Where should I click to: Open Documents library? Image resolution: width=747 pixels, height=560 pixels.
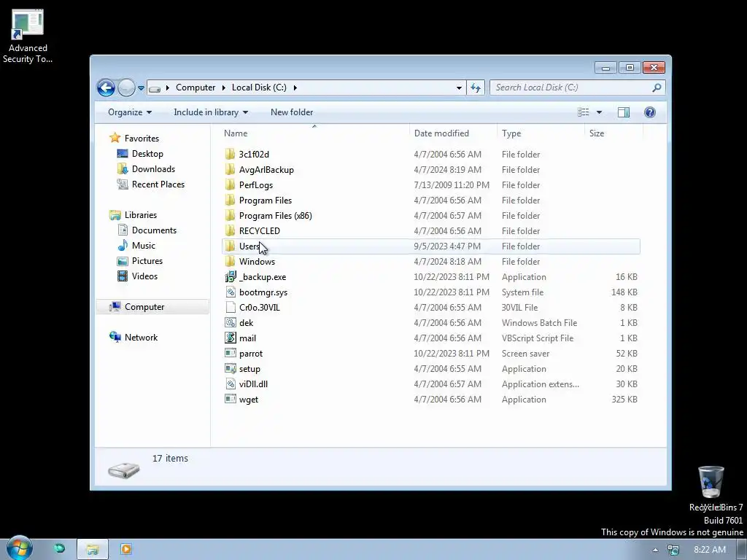click(x=154, y=230)
